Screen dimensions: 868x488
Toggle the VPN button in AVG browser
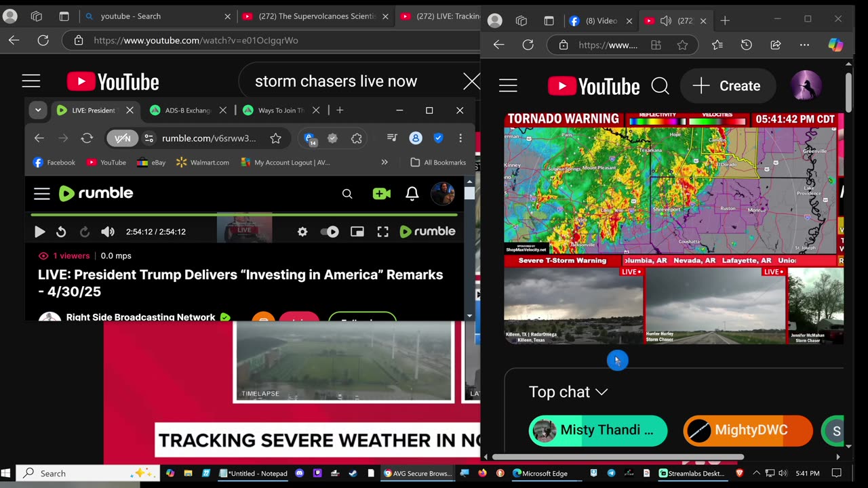122,138
